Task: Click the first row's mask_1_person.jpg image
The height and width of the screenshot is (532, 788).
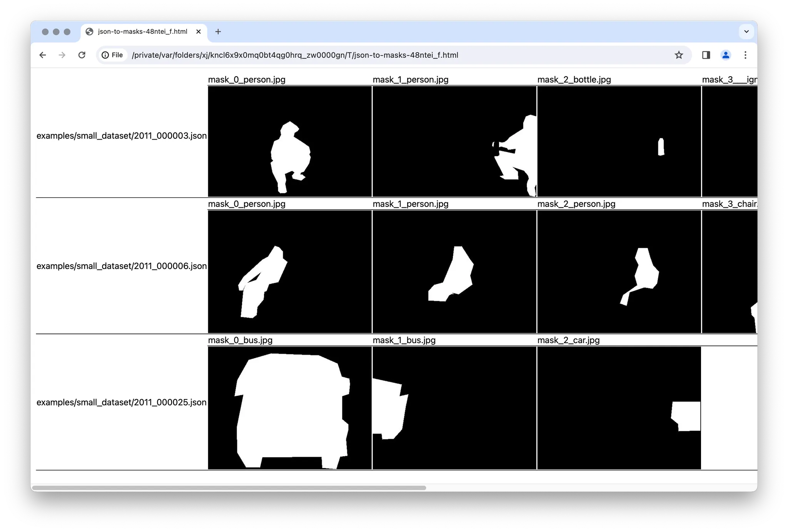Action: [x=454, y=141]
